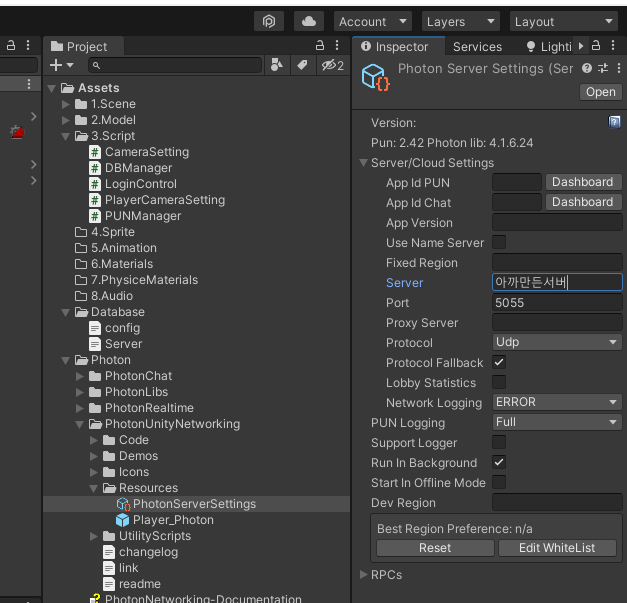Open the Account dropdown
The width and height of the screenshot is (627, 603).
(x=373, y=21)
